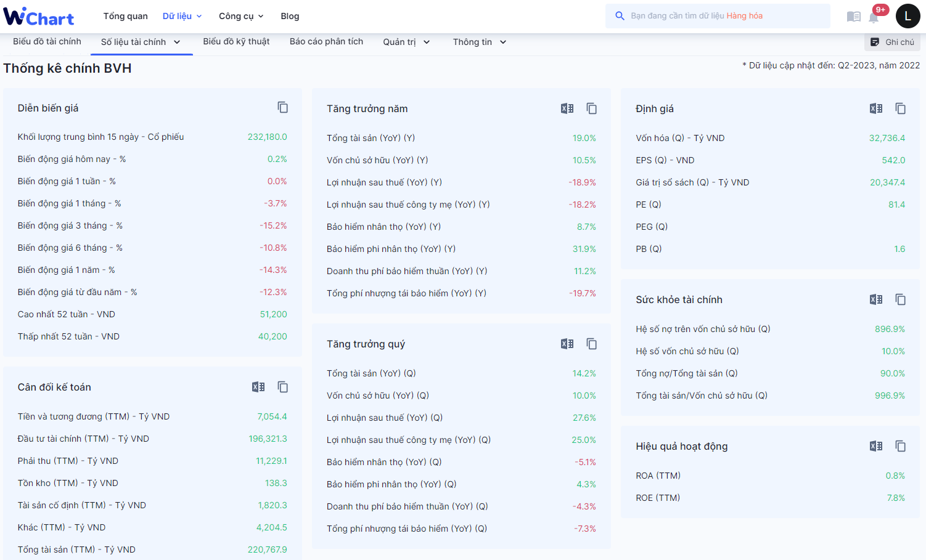Click the EPS (Q) value 542.0
Viewport: 926px width, 560px height.
893,160
